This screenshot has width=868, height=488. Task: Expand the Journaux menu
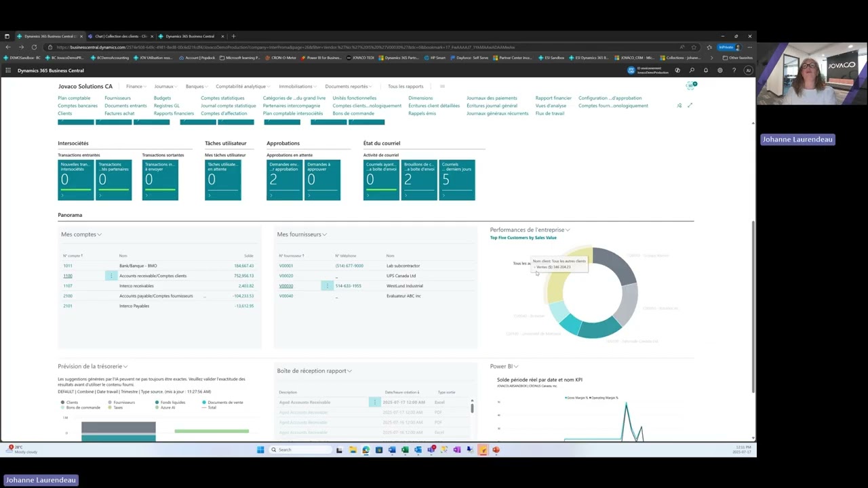click(x=165, y=86)
